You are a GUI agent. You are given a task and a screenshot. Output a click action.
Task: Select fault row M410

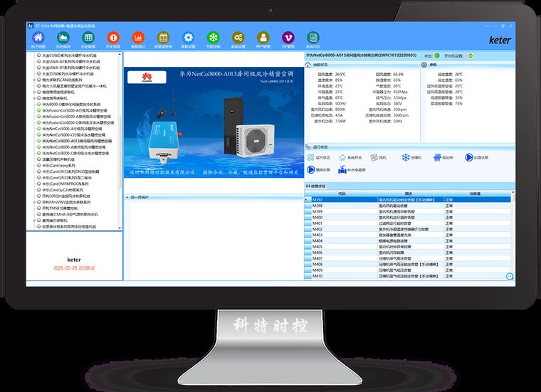pos(407,276)
